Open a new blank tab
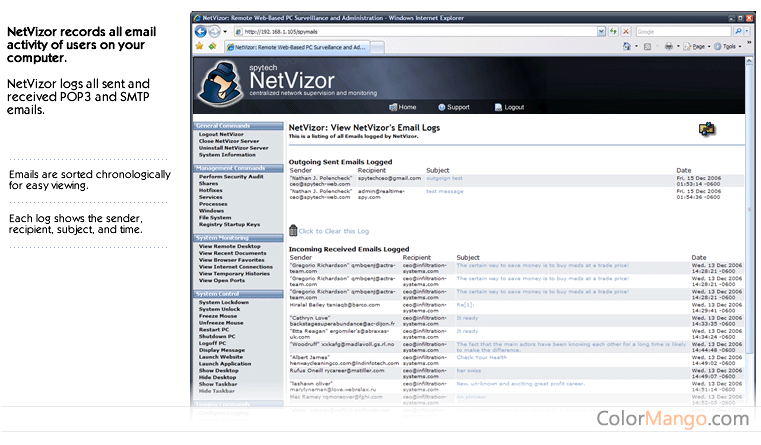Screen dimensions: 761x445 [378, 47]
